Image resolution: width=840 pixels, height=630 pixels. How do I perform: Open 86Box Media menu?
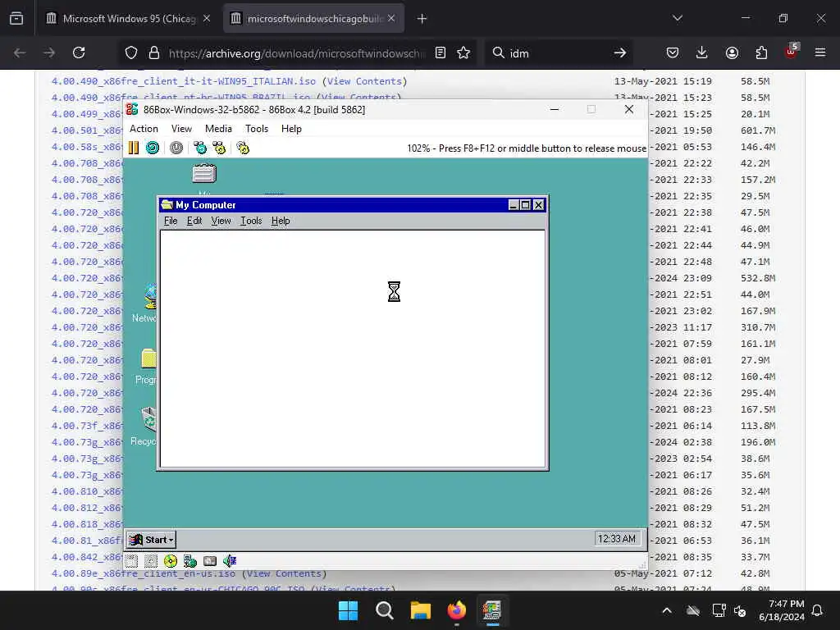(218, 129)
